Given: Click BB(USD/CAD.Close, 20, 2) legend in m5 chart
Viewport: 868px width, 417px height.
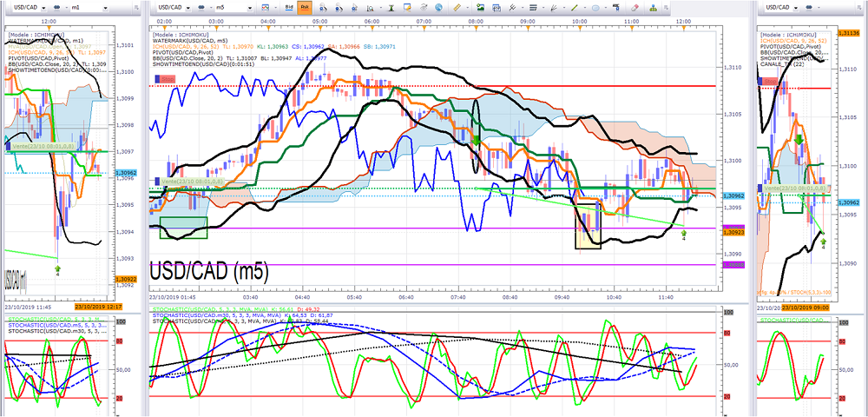Looking at the screenshot, I should (188, 59).
